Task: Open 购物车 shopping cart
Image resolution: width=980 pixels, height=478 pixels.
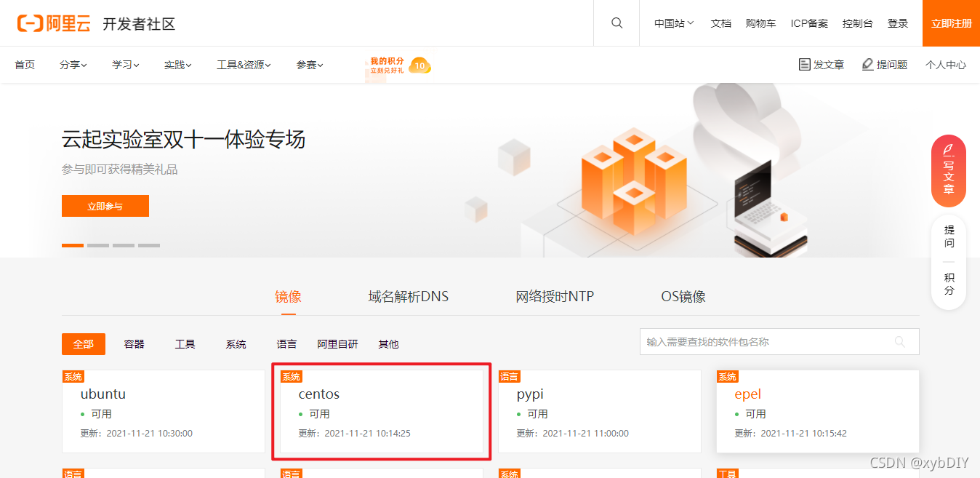Action: tap(760, 23)
